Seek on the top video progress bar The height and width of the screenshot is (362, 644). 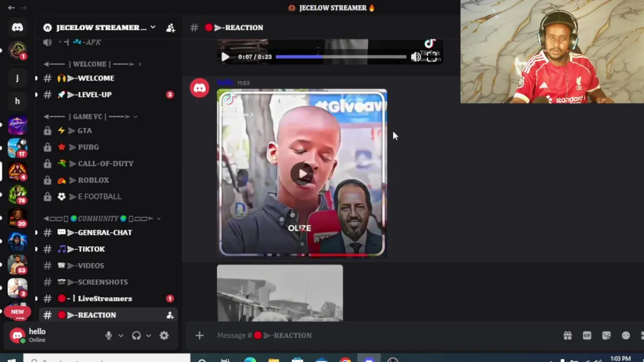(x=341, y=57)
